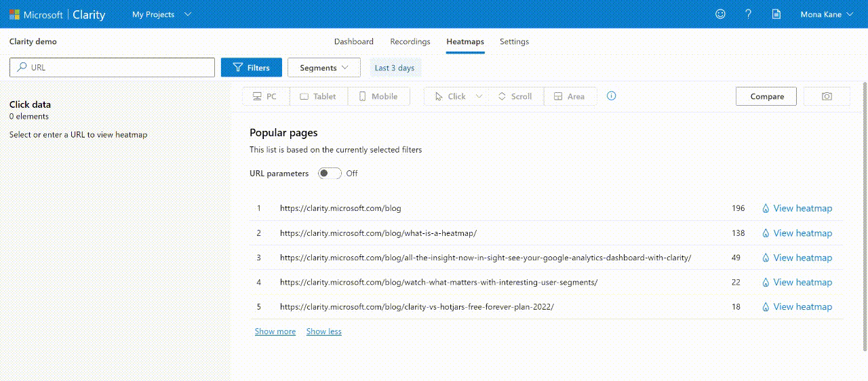The image size is (868, 381).
Task: Click the Show more link
Action: point(275,332)
